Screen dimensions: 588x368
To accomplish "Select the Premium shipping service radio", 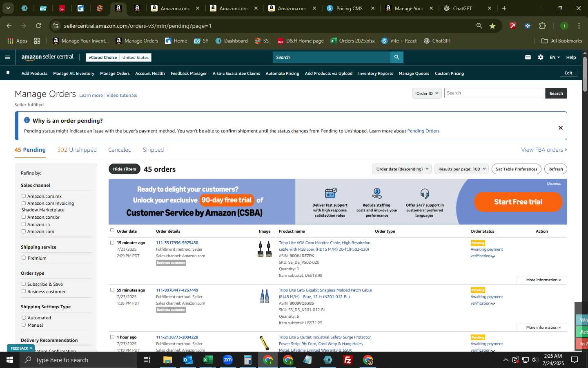I will coord(24,258).
